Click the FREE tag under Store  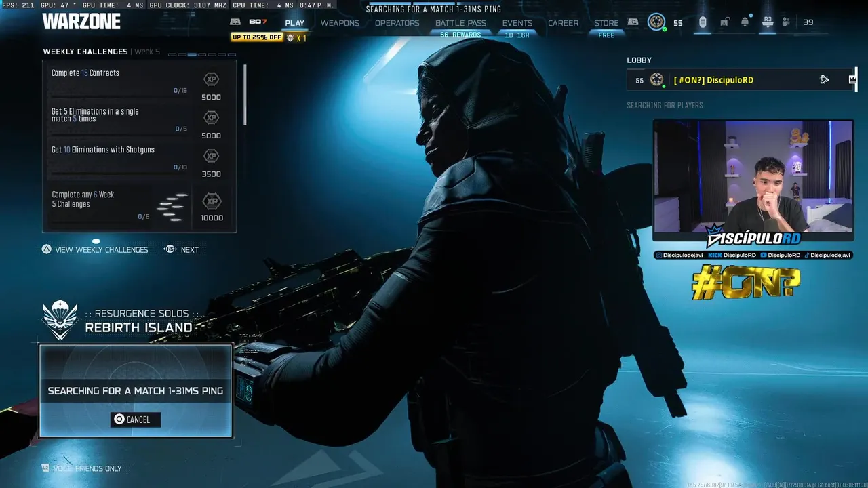pyautogui.click(x=606, y=35)
